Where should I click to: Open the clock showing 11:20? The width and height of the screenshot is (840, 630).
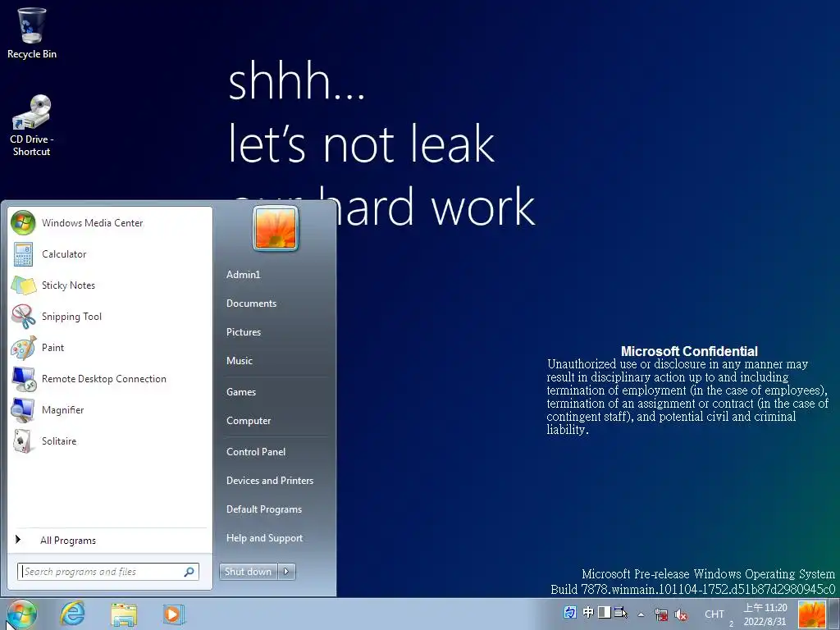coord(765,614)
